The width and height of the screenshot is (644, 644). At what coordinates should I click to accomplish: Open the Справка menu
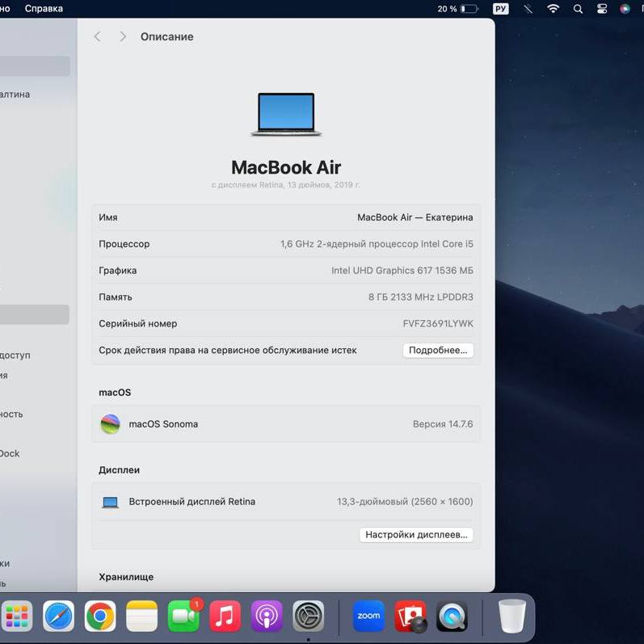(44, 9)
